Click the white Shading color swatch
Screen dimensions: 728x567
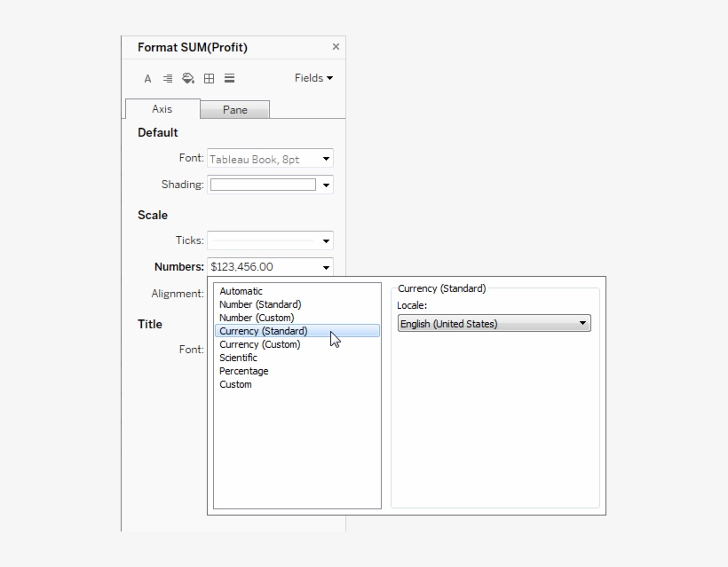pyautogui.click(x=263, y=185)
